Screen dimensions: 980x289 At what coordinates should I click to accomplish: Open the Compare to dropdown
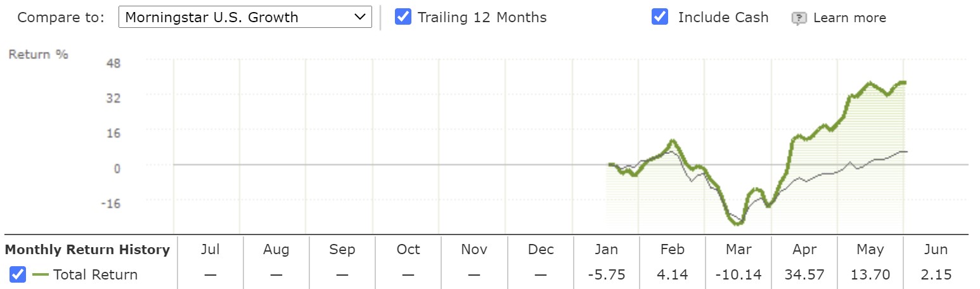pyautogui.click(x=245, y=17)
